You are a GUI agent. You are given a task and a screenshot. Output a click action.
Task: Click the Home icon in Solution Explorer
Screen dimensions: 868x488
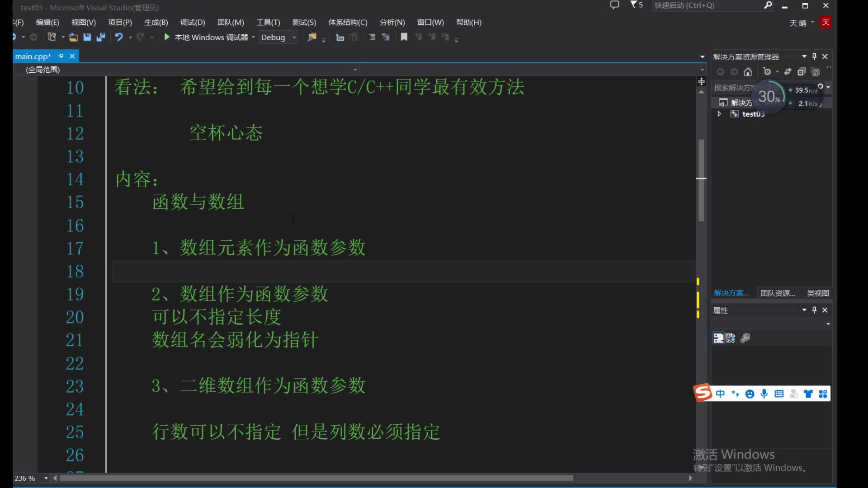click(748, 71)
